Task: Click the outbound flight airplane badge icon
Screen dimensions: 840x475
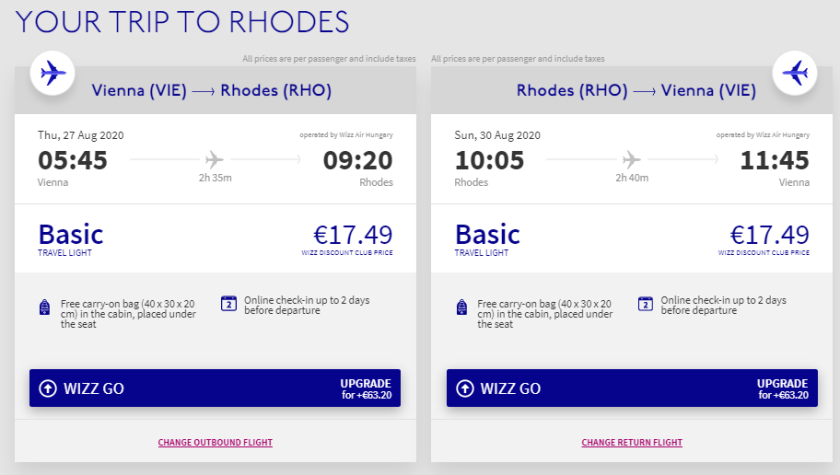Action: 53,73
